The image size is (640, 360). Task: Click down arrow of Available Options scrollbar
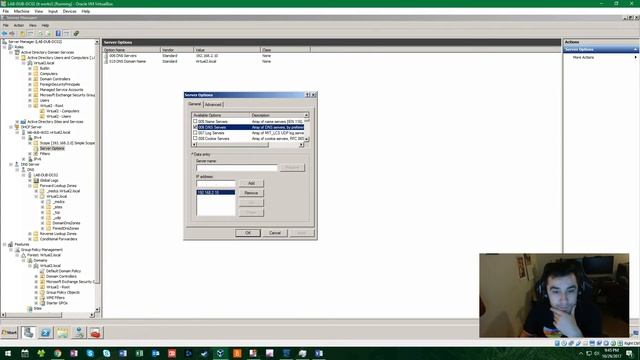point(306,139)
